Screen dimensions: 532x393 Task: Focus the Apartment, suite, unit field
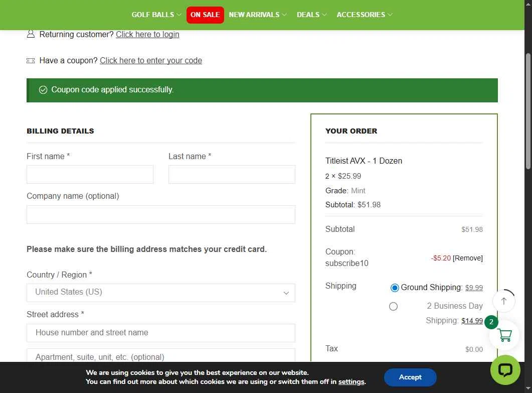(161, 355)
